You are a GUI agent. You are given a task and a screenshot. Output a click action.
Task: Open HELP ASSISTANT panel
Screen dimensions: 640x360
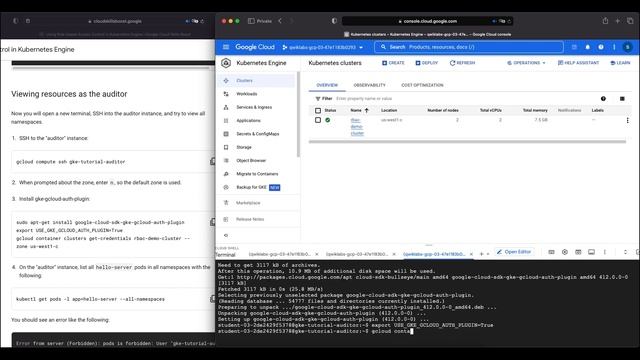(578, 63)
